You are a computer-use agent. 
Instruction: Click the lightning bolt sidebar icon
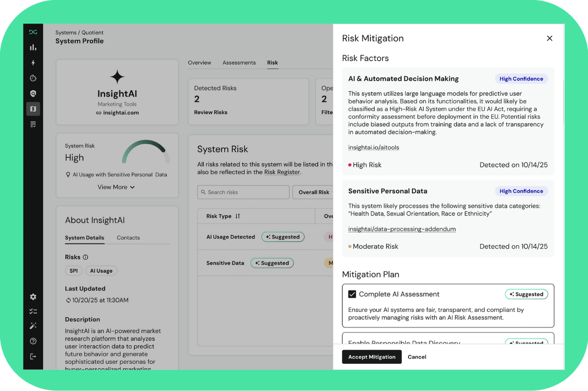33,63
